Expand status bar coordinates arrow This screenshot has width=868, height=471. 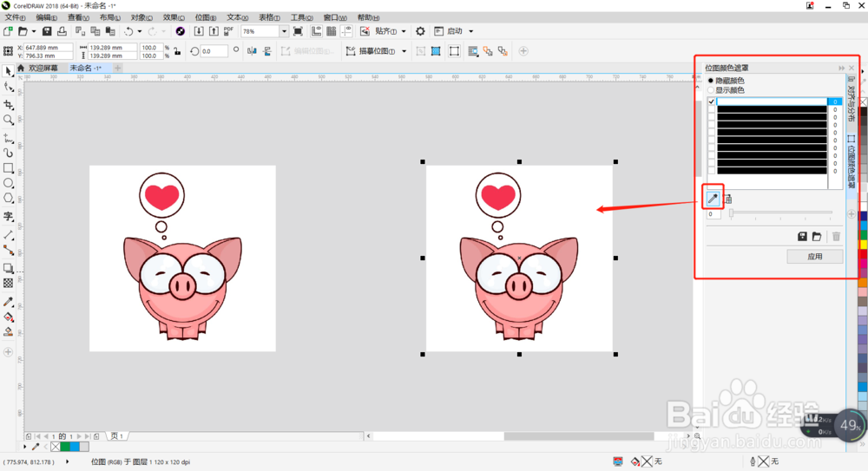[68, 461]
